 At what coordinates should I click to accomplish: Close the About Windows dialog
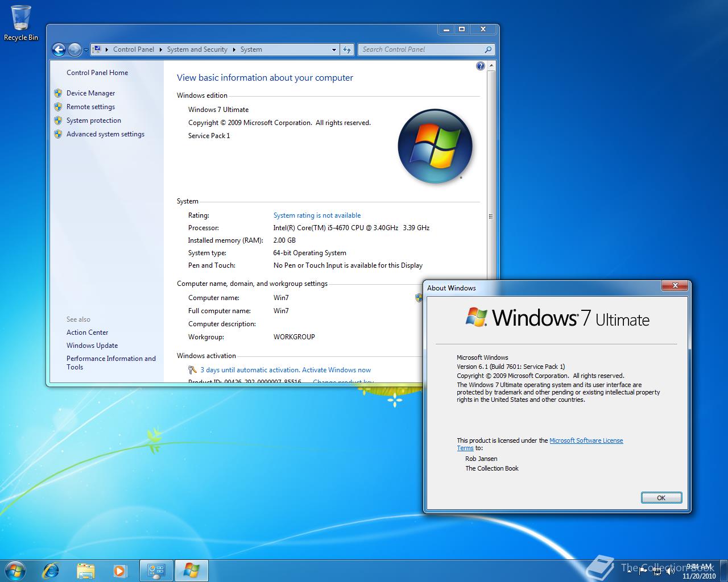click(675, 285)
